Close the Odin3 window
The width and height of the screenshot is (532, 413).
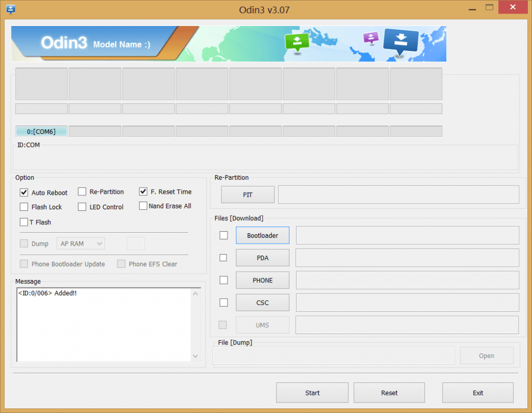click(x=513, y=7)
